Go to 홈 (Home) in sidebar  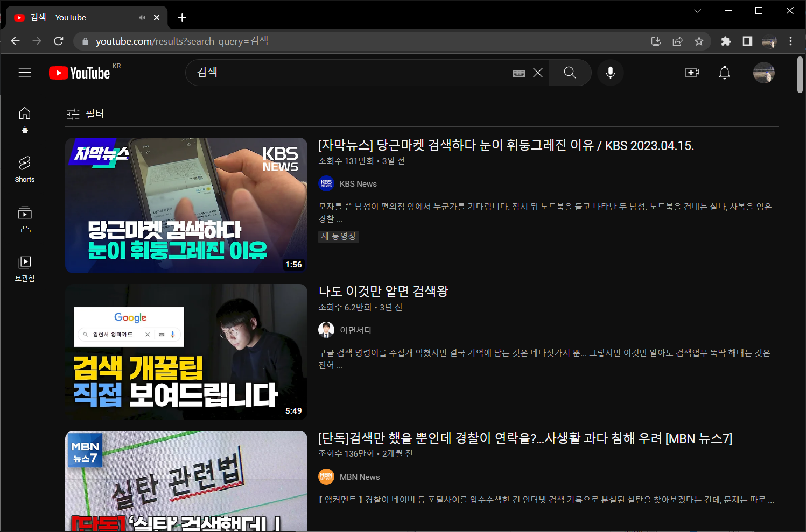[24, 118]
